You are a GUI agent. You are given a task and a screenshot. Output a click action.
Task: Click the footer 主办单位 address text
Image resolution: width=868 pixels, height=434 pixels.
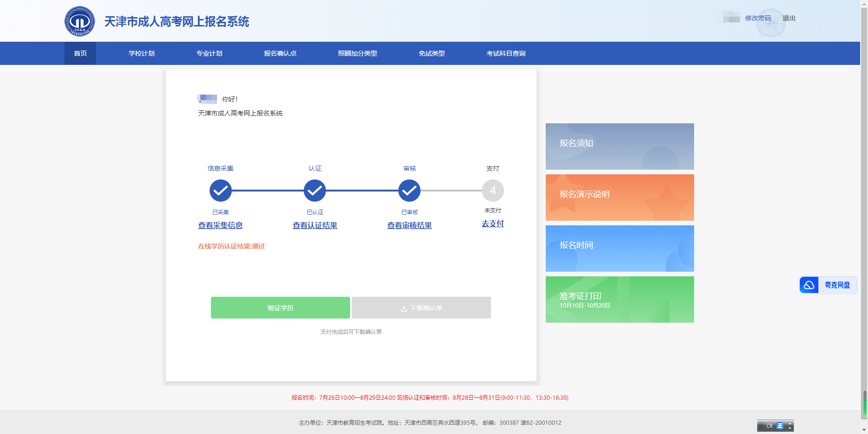tap(430, 423)
